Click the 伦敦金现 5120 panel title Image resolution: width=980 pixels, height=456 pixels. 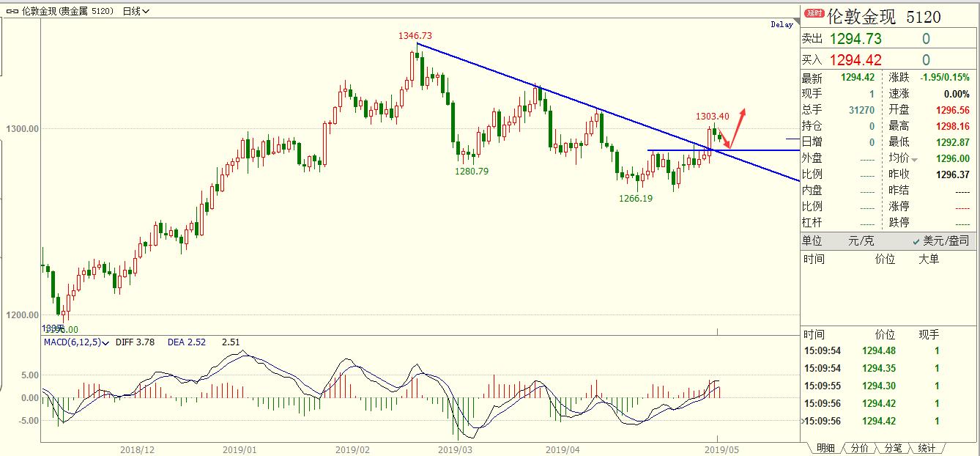883,16
